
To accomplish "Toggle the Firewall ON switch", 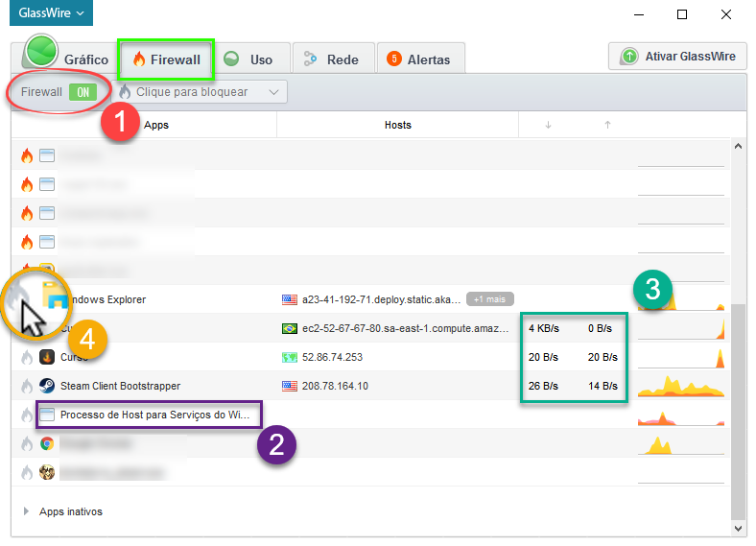I will [x=83, y=92].
